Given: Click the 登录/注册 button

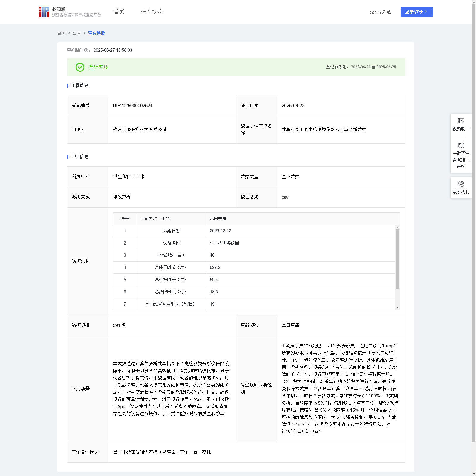Looking at the screenshot, I should coord(416,12).
